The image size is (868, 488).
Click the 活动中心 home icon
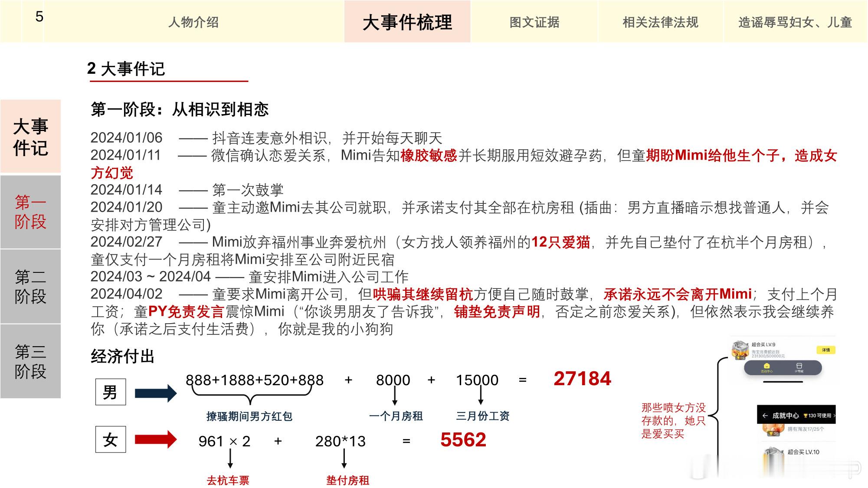[x=766, y=367]
